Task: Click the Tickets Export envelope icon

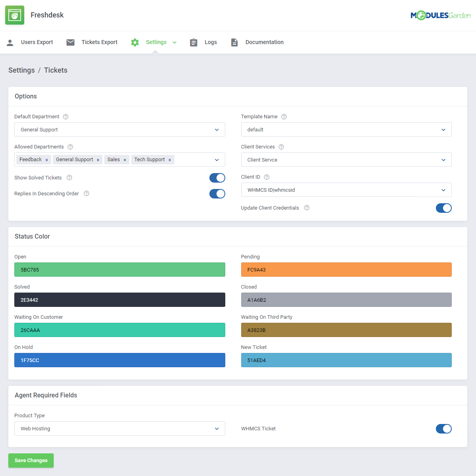Action: pos(70,42)
